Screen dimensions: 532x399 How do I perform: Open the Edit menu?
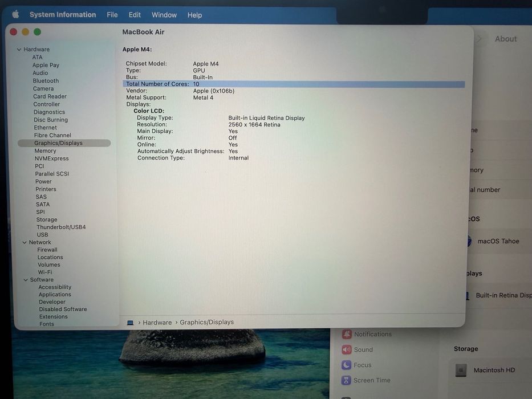tap(135, 15)
